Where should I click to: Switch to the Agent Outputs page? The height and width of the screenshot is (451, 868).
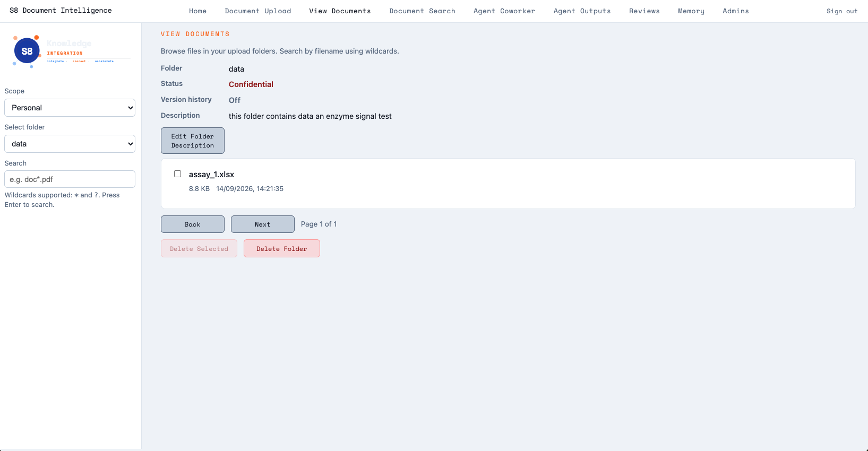pos(582,11)
